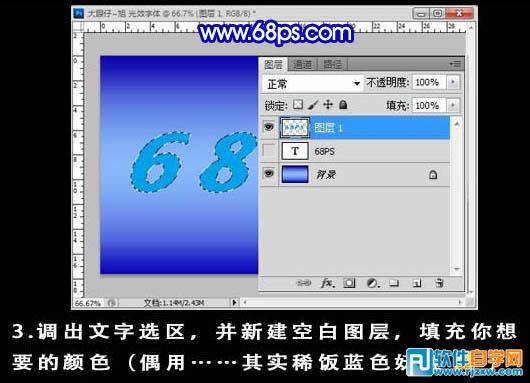The width and height of the screenshot is (530, 383).
Task: Hide the 背景 layer
Action: [x=269, y=174]
